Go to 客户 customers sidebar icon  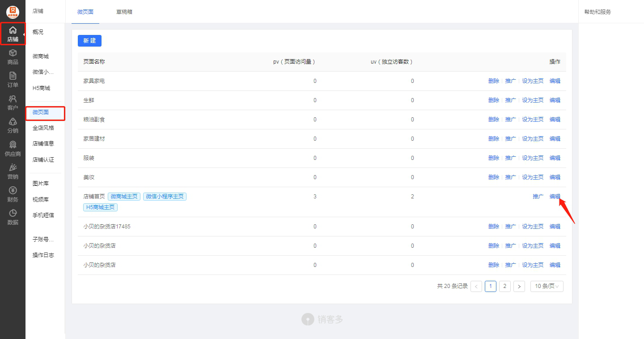[13, 103]
